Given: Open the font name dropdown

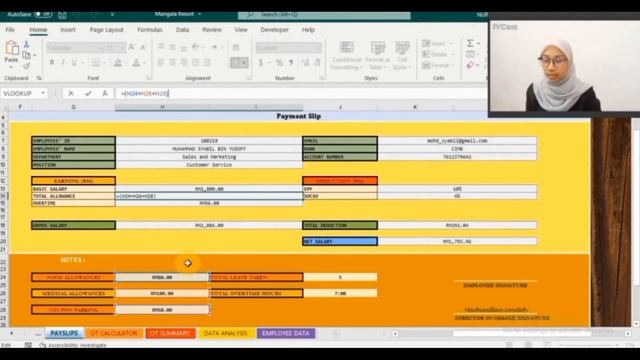Looking at the screenshot, I should (x=76, y=48).
